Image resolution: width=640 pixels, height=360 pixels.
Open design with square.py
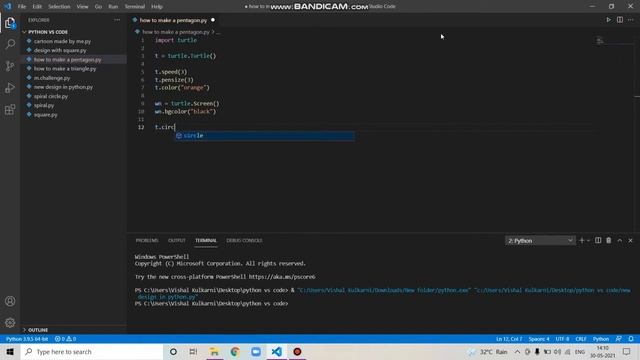[x=60, y=50]
